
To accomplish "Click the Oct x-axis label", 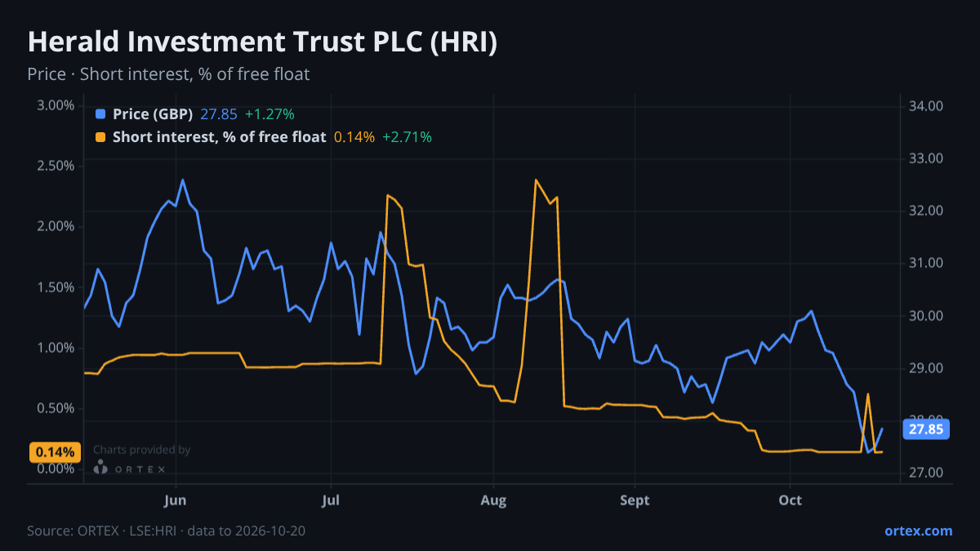I will point(790,500).
